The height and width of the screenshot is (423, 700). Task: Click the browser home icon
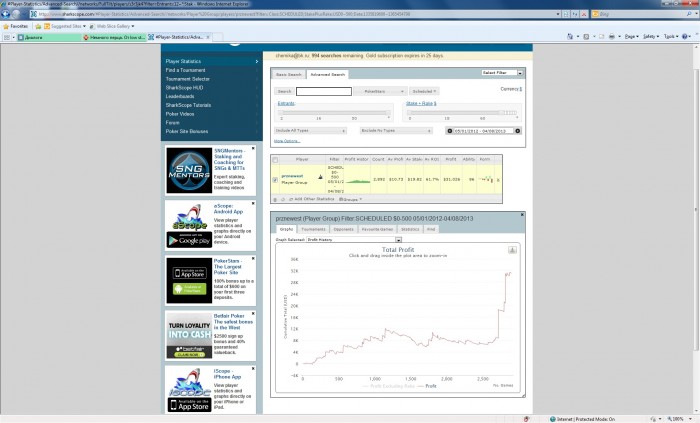click(570, 37)
